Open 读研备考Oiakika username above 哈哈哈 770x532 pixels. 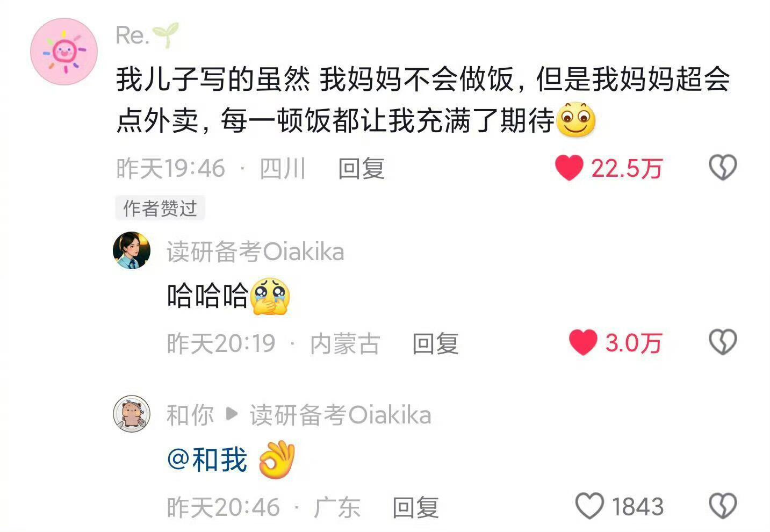coord(255,251)
